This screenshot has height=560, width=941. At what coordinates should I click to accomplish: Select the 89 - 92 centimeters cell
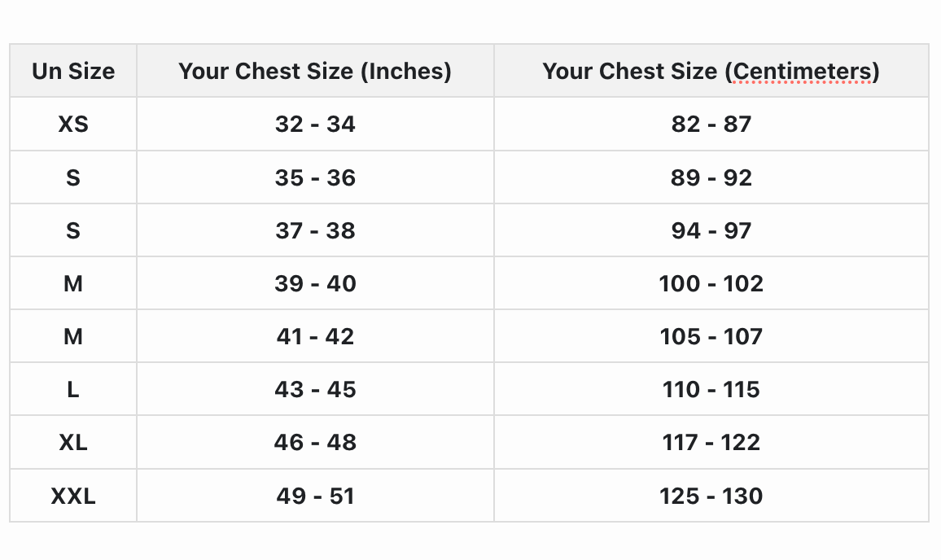(711, 177)
